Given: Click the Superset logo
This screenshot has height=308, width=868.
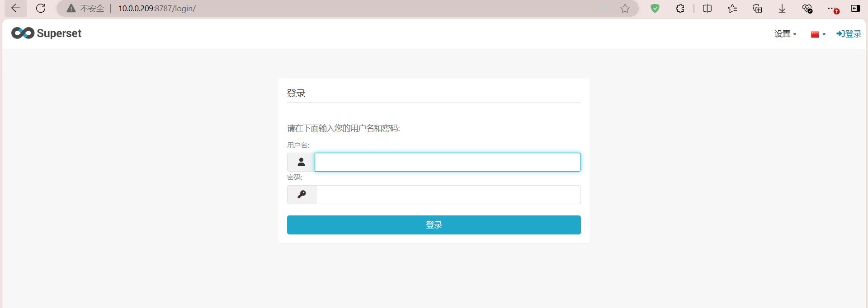Looking at the screenshot, I should point(46,33).
